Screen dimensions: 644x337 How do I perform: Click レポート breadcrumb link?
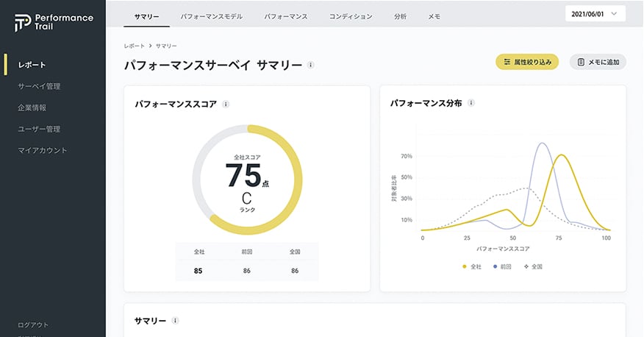point(135,46)
